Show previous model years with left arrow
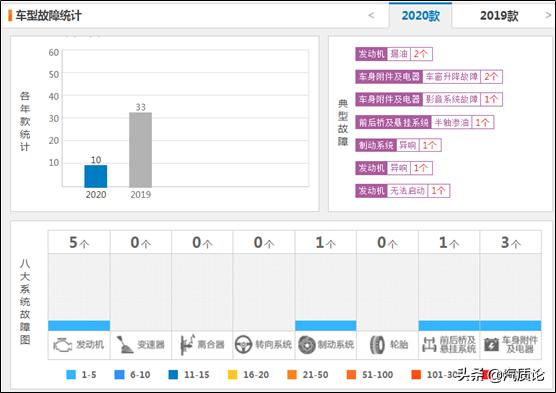The image size is (556, 393). [371, 15]
